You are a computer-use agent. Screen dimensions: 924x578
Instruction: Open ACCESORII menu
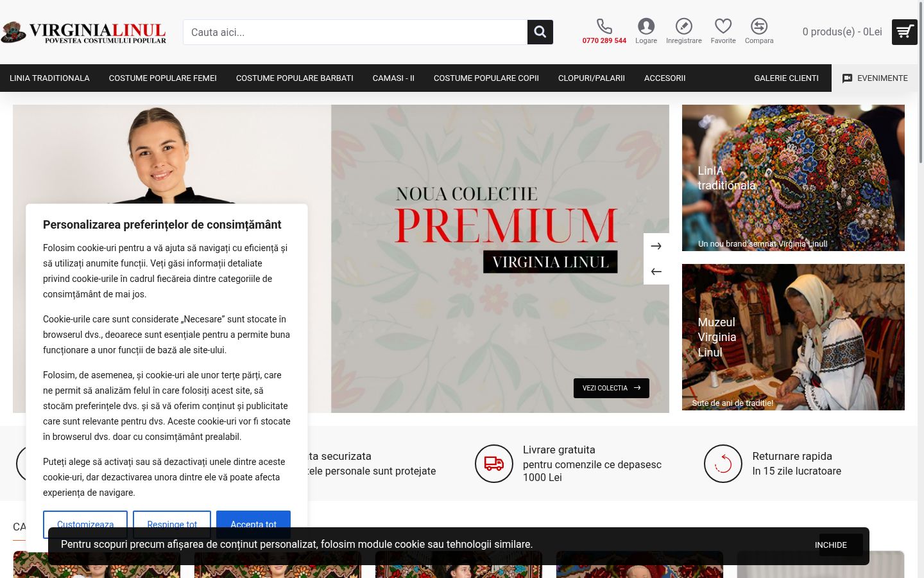coord(665,78)
